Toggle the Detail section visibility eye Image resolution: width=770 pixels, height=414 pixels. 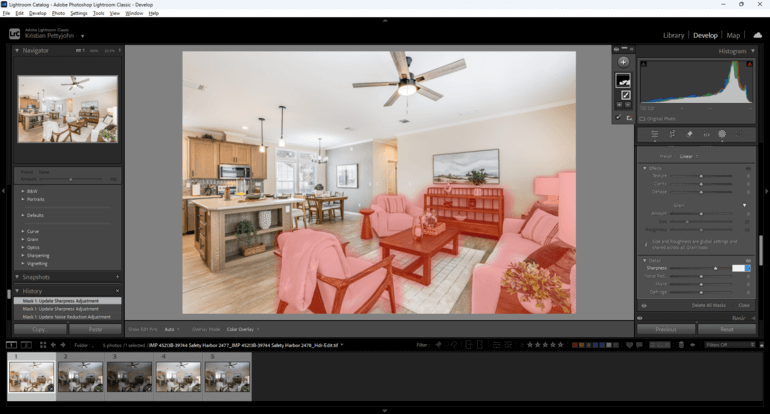[749, 260]
